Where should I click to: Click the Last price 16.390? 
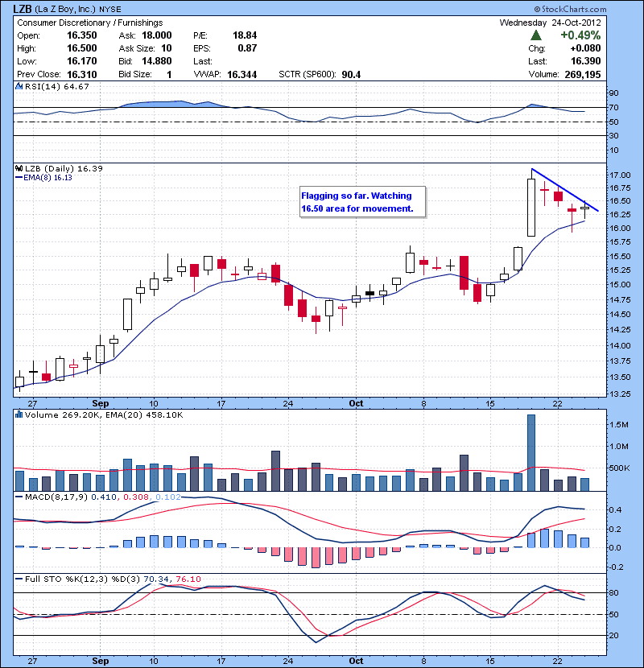click(586, 61)
